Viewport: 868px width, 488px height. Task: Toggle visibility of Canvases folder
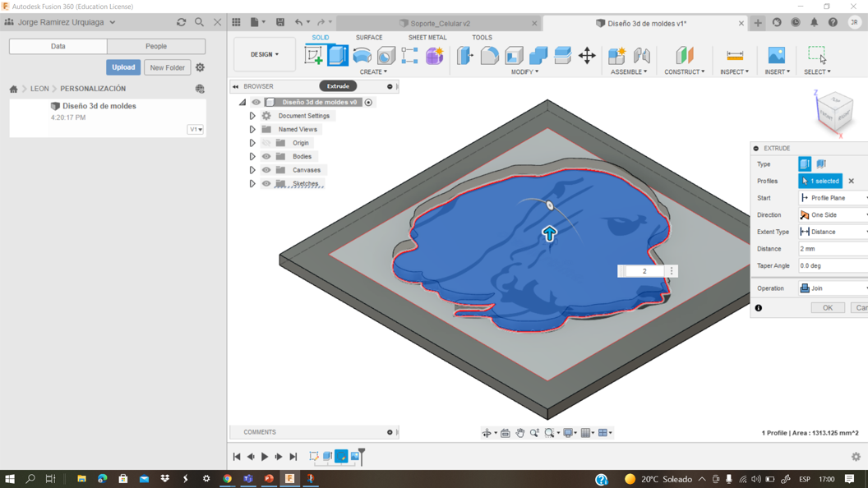click(266, 170)
